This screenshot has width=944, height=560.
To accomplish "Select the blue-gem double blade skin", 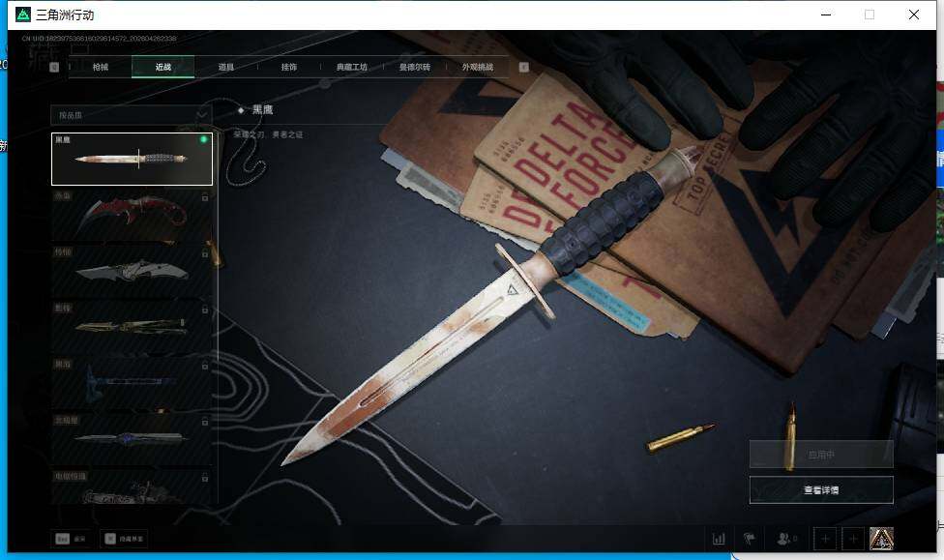I will [x=132, y=439].
